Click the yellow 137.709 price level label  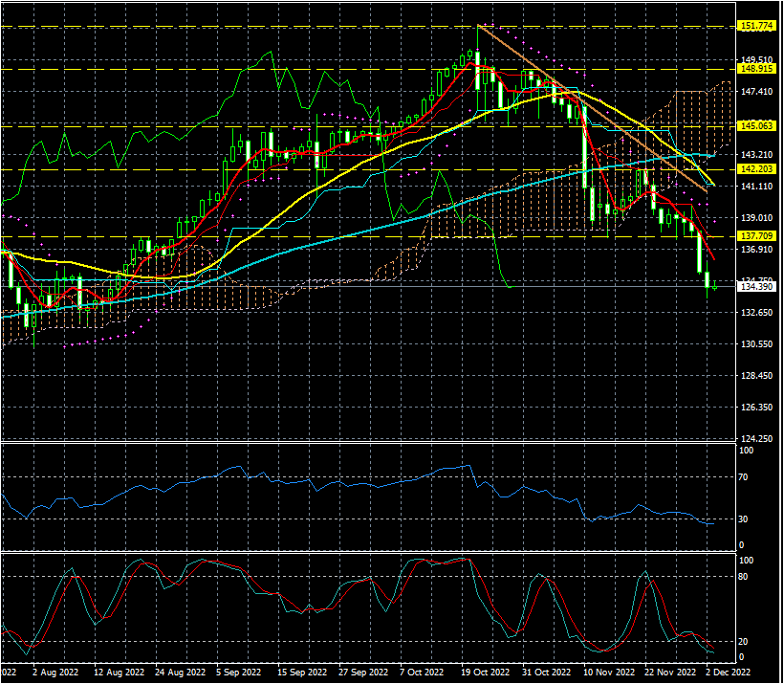point(757,235)
